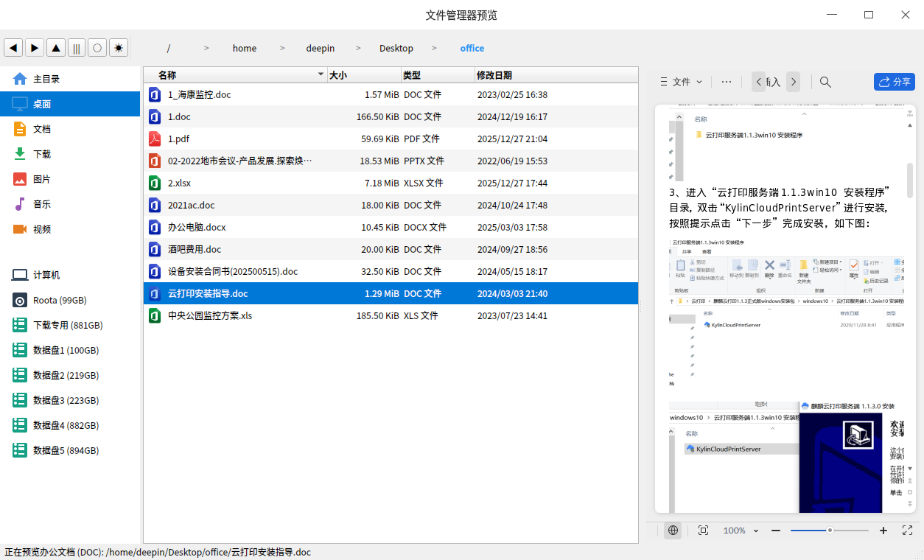This screenshot has height=560, width=924.
Task: Open the 100% zoom level dropdown
Action: pyautogui.click(x=741, y=531)
